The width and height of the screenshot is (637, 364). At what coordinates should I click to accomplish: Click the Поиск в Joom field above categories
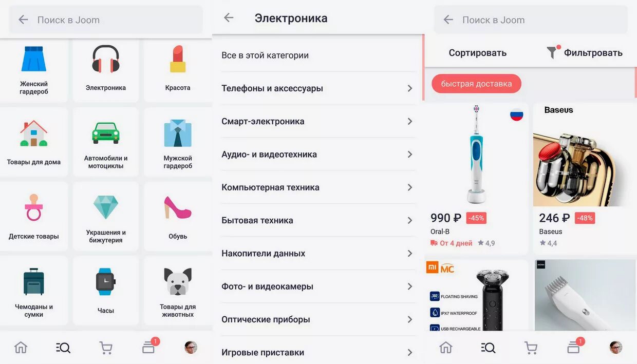point(106,20)
